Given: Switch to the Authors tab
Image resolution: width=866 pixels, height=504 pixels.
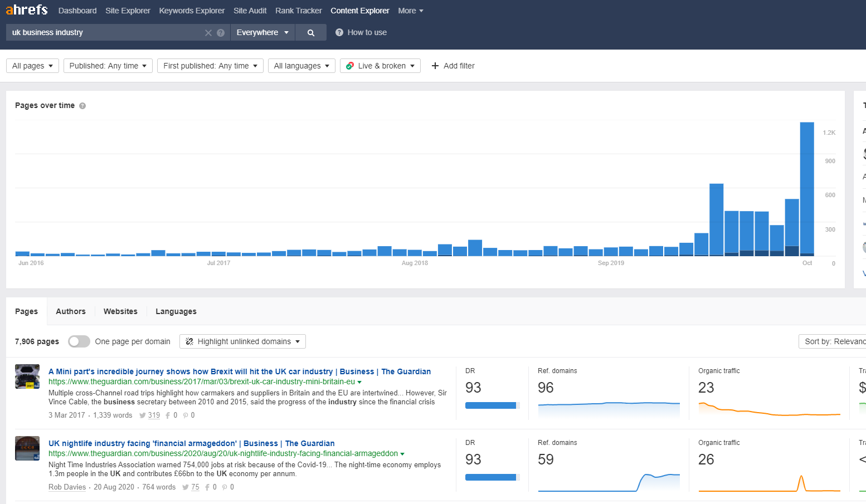Looking at the screenshot, I should 71,311.
